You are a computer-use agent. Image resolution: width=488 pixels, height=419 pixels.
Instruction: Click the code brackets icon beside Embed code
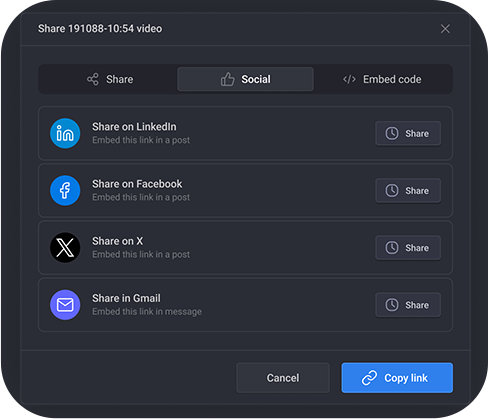349,79
